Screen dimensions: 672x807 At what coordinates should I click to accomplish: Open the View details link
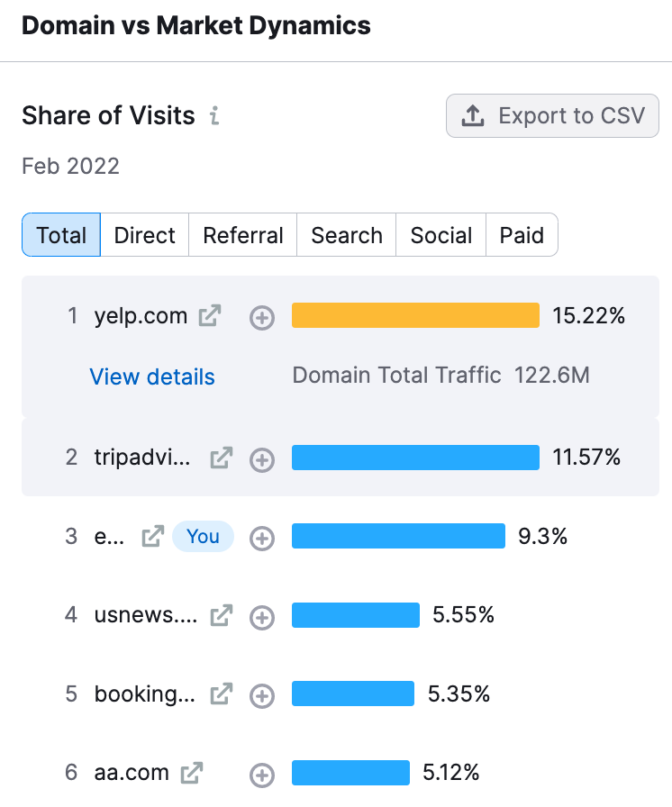point(152,376)
